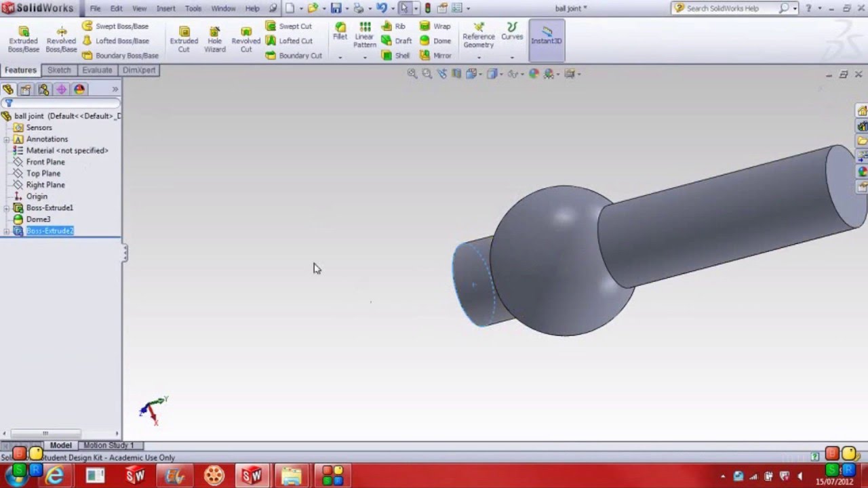Screen dimensions: 868x488
Task: Click the Zoom to Fit icon
Action: [412, 73]
